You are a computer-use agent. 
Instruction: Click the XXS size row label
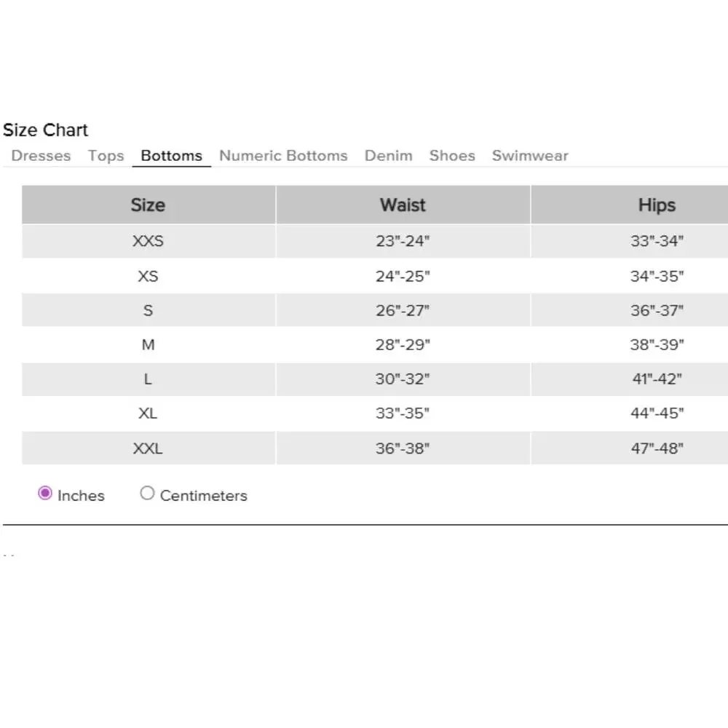click(148, 241)
